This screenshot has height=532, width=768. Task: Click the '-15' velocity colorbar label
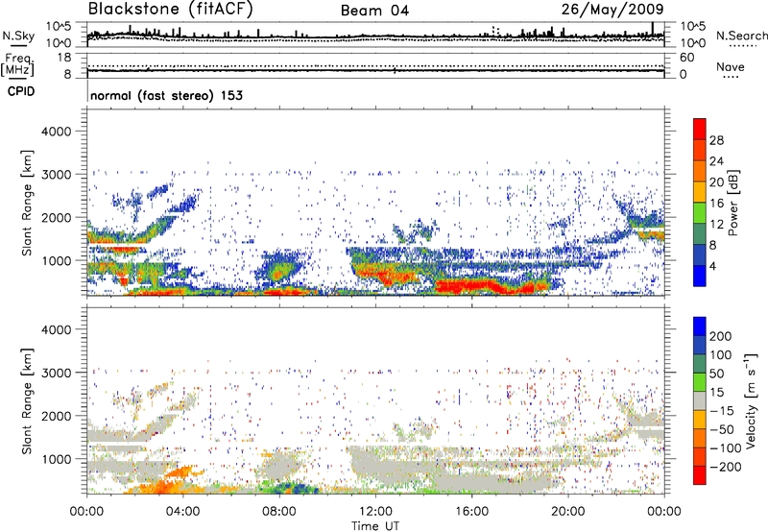click(x=722, y=411)
